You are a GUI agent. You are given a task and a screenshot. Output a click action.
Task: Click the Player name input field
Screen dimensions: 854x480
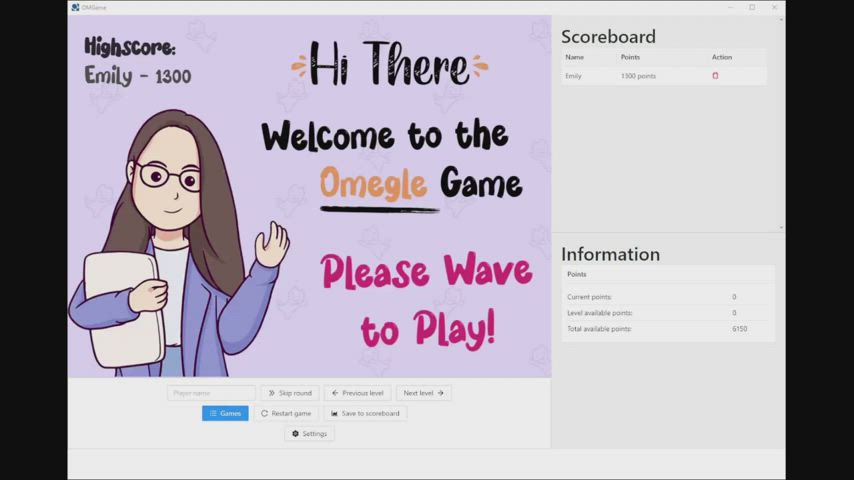coord(211,393)
